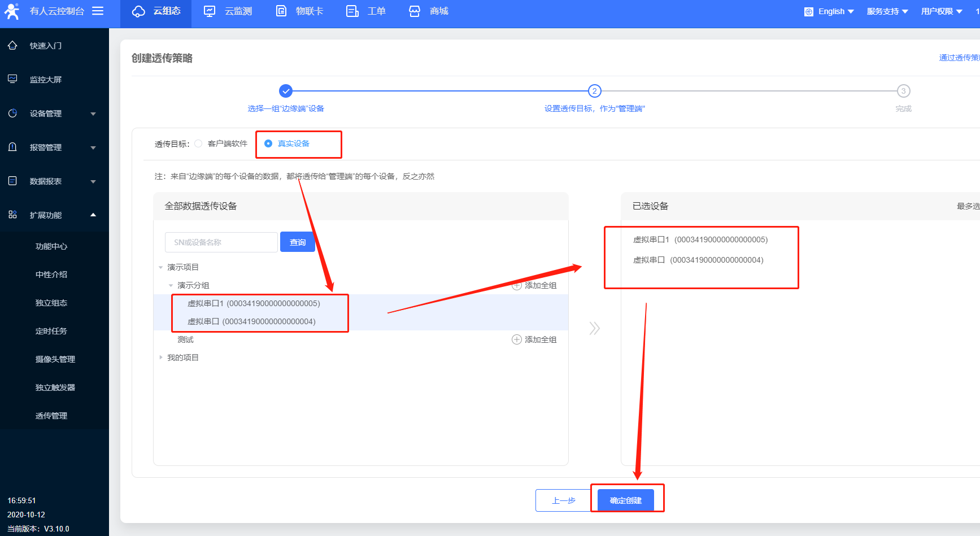Click the SN或设备名称 search field
The width and height of the screenshot is (980, 536).
point(221,242)
